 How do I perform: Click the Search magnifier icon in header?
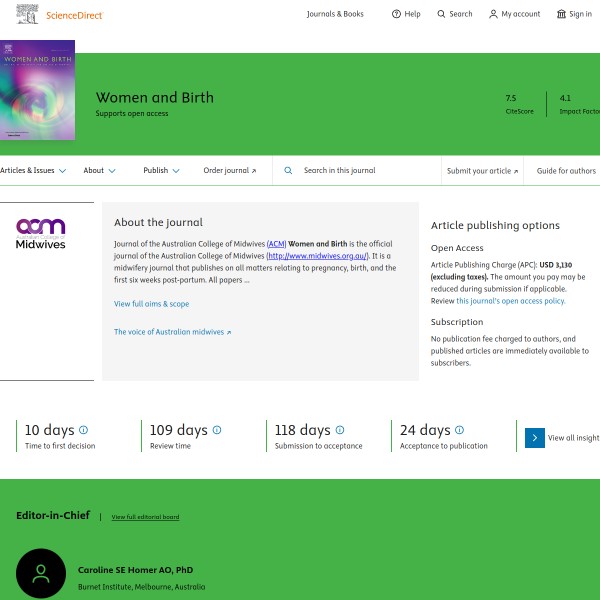pyautogui.click(x=441, y=14)
